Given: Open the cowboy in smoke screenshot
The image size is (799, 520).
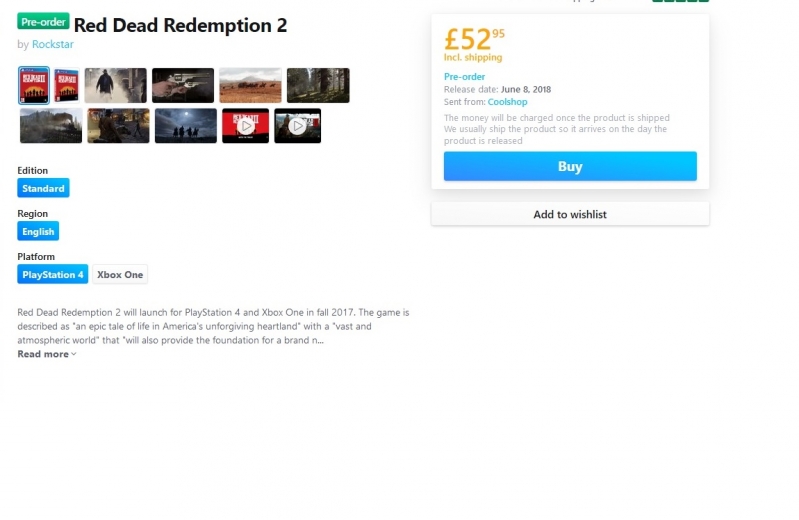Looking at the screenshot, I should (116, 85).
